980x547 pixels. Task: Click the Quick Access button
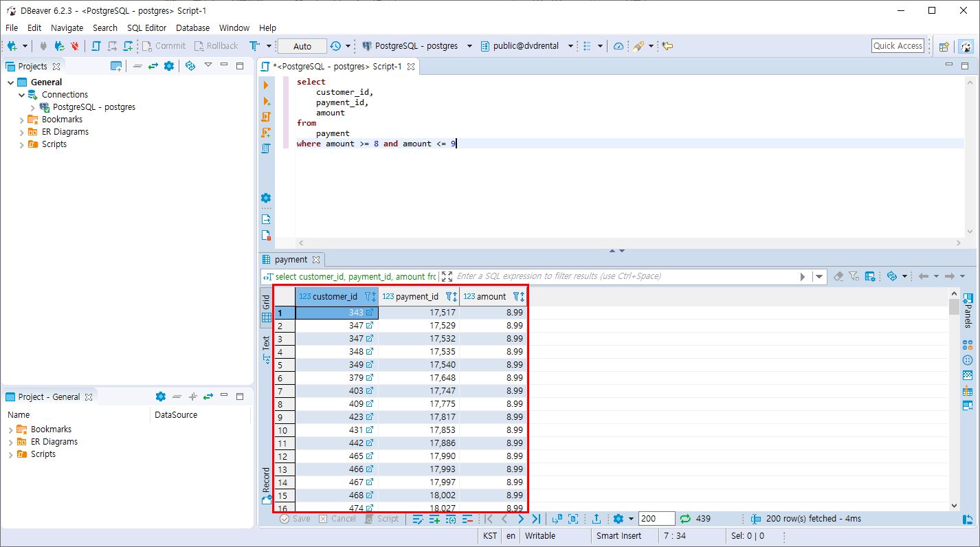click(898, 46)
